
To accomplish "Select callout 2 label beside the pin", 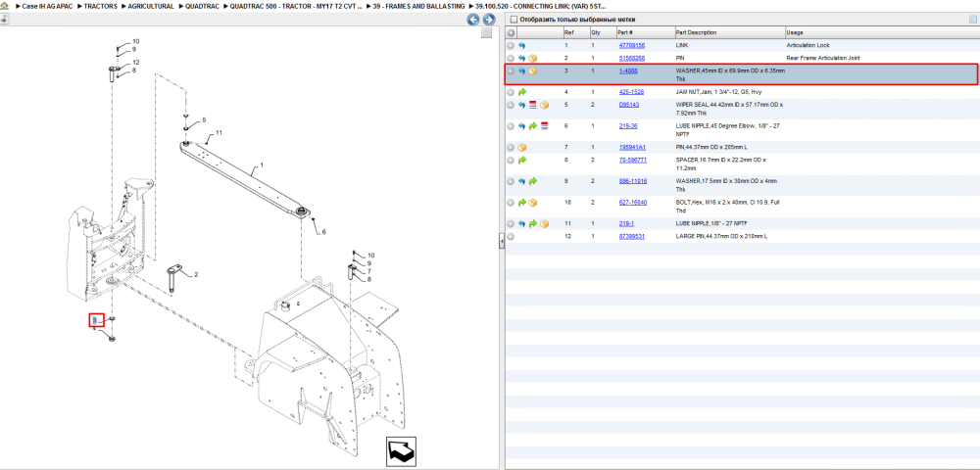I will pyautogui.click(x=196, y=274).
